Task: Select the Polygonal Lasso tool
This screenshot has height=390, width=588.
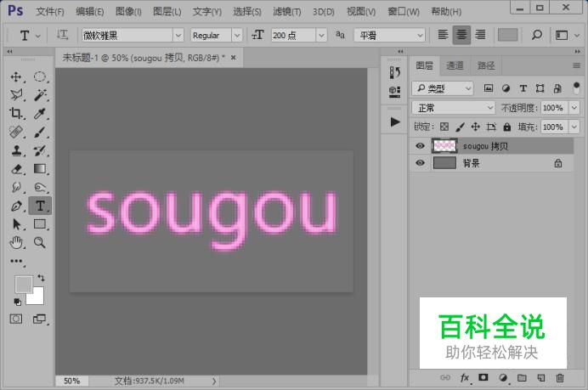Action: pos(16,95)
